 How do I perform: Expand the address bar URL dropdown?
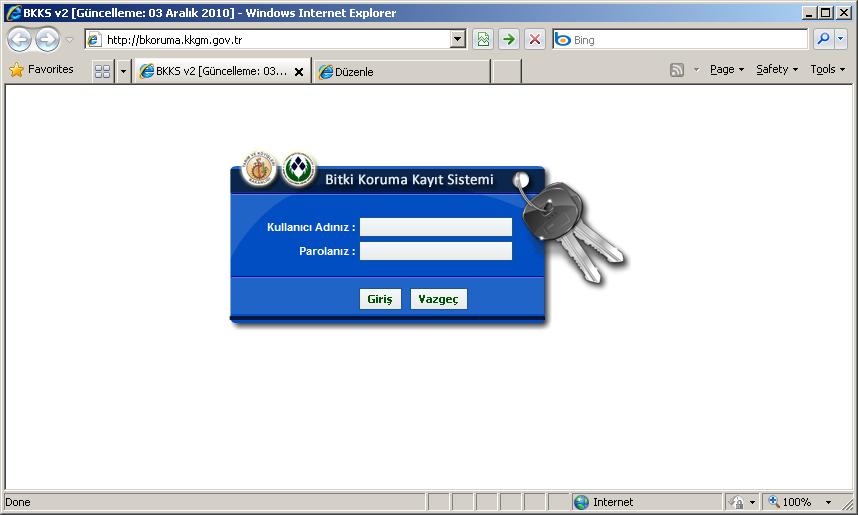point(458,40)
